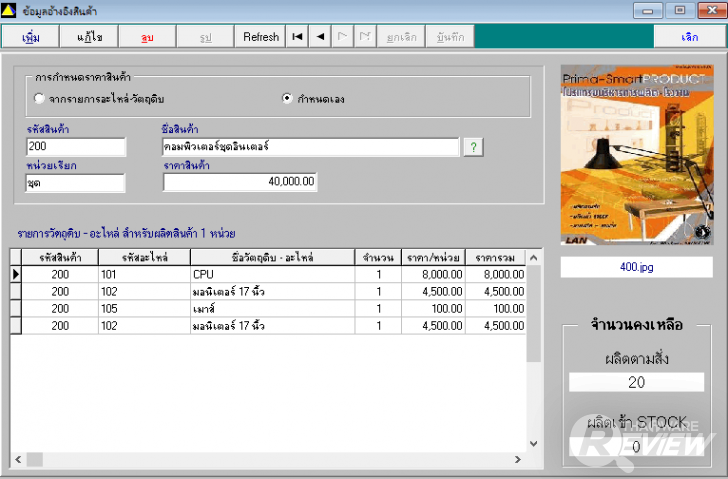The height and width of the screenshot is (479, 728).
Task: Click the รหัสสินค้า column header
Action: pyautogui.click(x=60, y=258)
